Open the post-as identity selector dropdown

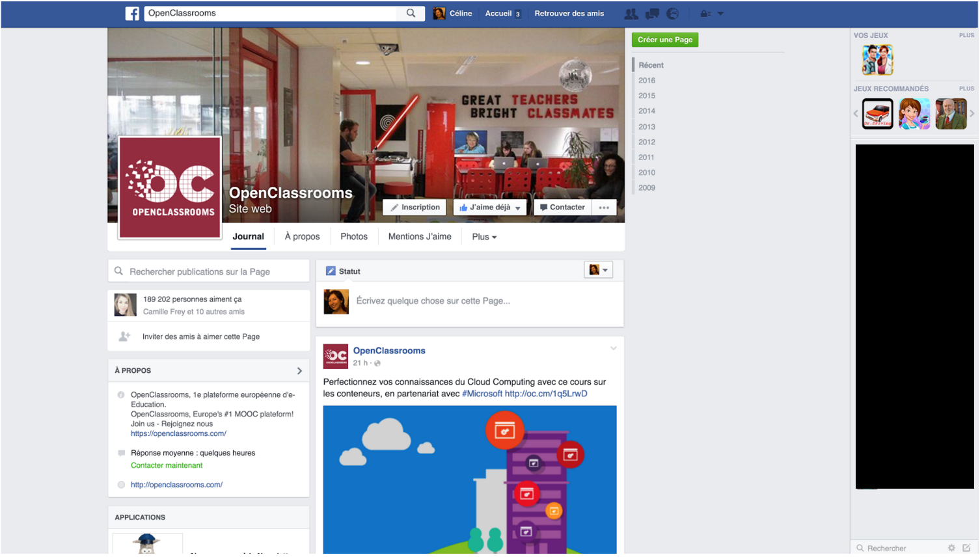click(x=599, y=270)
